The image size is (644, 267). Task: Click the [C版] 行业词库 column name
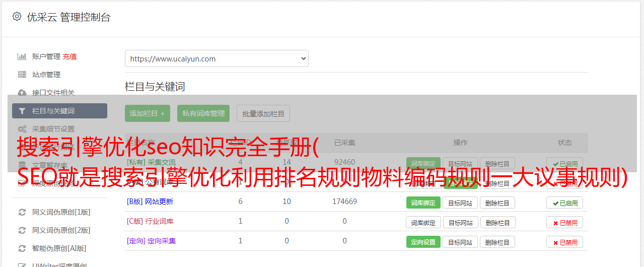pos(150,221)
